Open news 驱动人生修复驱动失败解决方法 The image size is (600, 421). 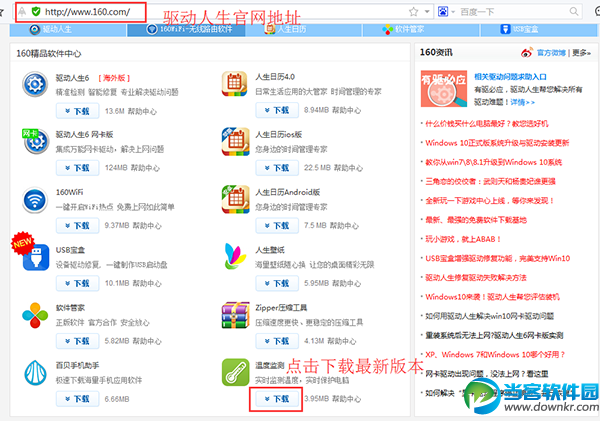[x=476, y=277]
